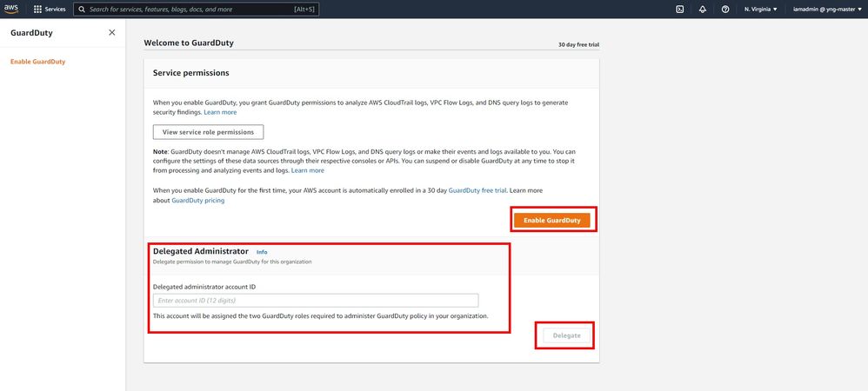Image resolution: width=868 pixels, height=391 pixels.
Task: Open the CloudShell terminal icon
Action: click(680, 10)
